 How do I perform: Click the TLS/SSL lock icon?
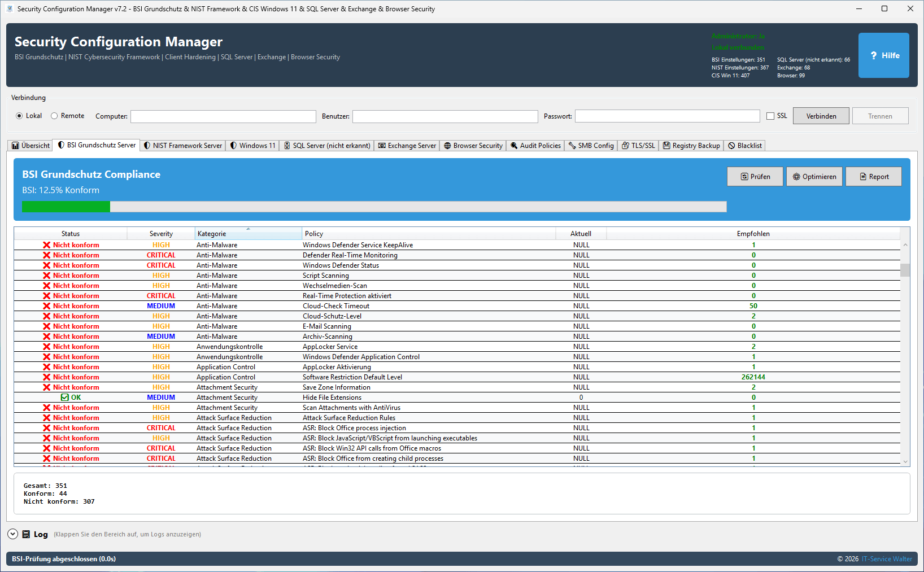(625, 146)
